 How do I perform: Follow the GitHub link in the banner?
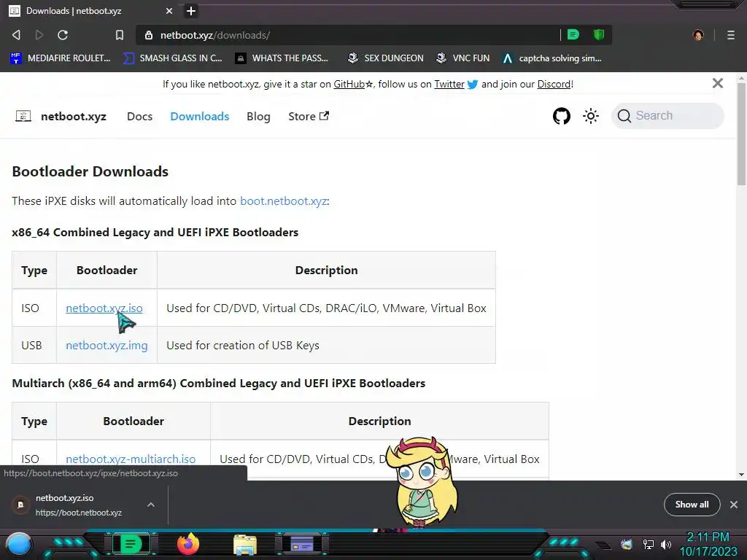[349, 85]
